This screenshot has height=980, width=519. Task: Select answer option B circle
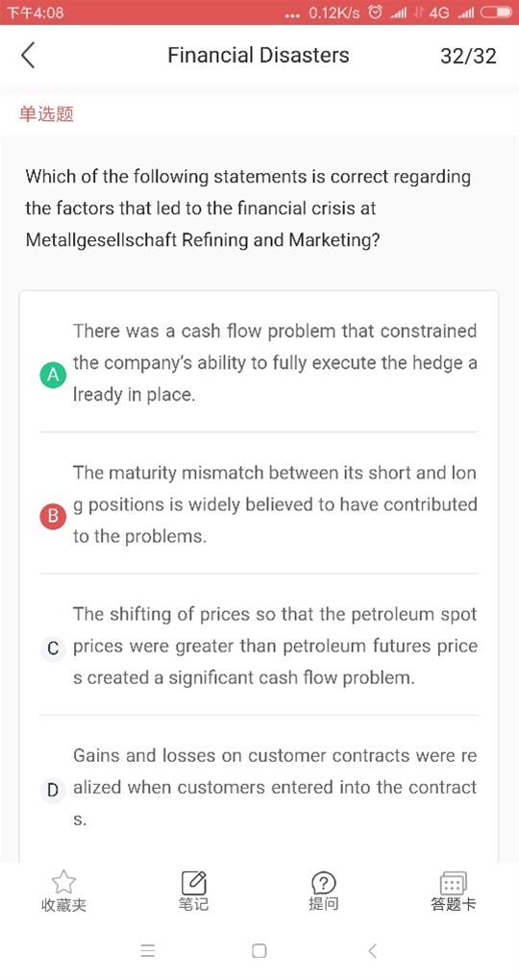point(53,516)
